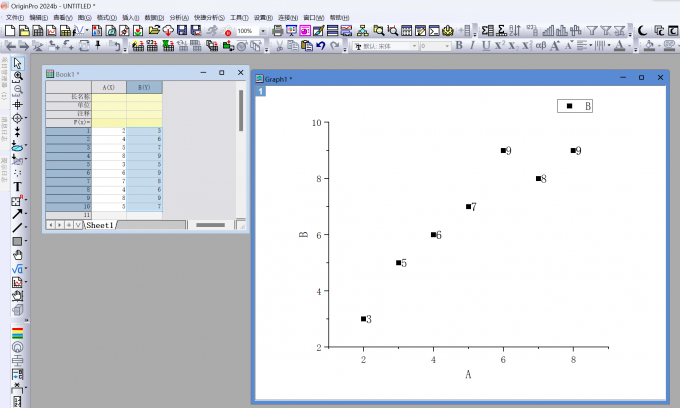Expand the font color A dropdown arrow
The image size is (680, 408).
coord(629,46)
